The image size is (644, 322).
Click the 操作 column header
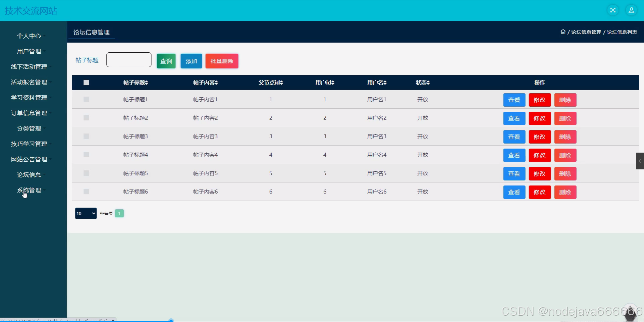click(x=540, y=83)
